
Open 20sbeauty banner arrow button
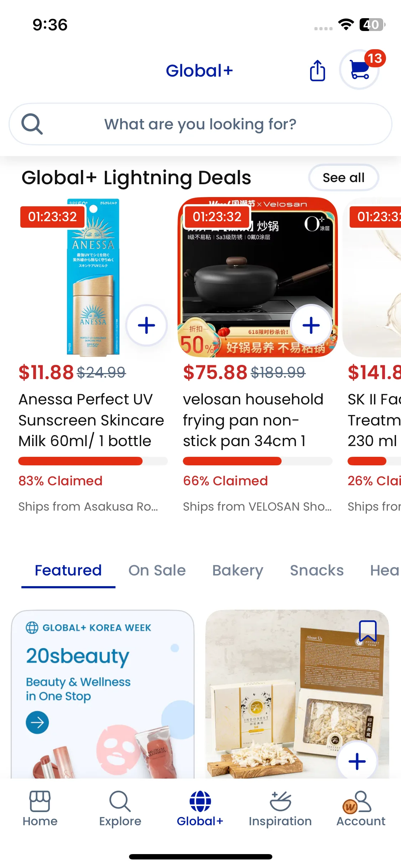(37, 722)
